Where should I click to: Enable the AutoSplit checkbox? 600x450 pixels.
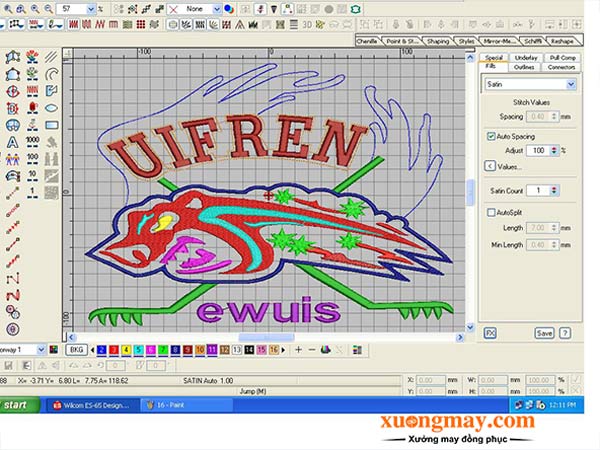(x=492, y=212)
